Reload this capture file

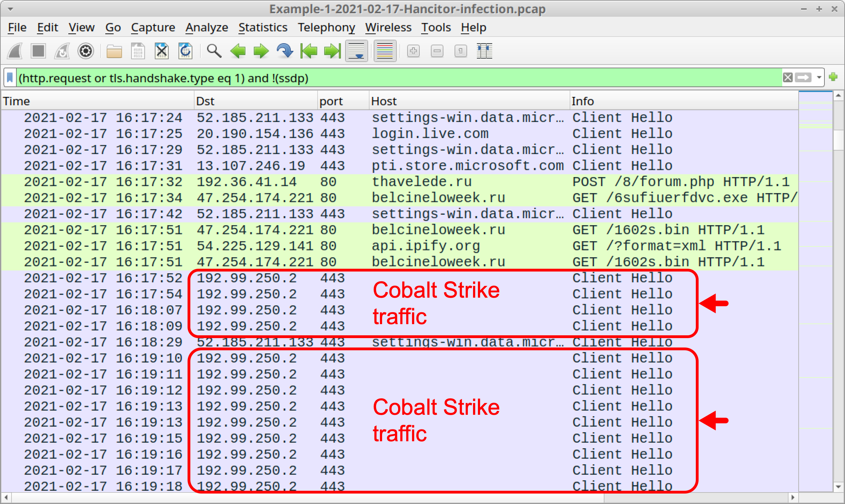tap(185, 51)
